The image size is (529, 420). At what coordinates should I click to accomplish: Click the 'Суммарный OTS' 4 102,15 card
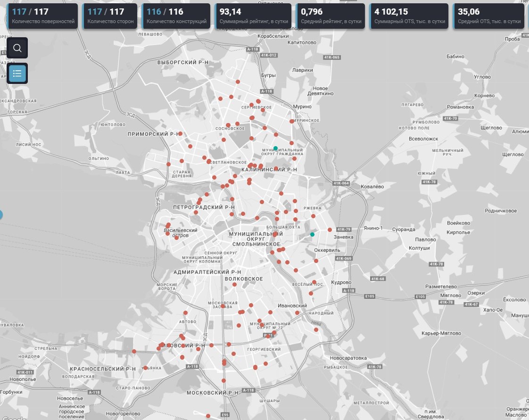point(409,16)
